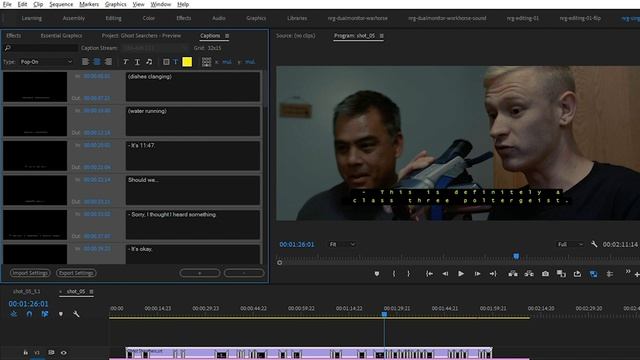This screenshot has height=360, width=640.
Task: Toggle italic caption text style
Action: [126, 62]
